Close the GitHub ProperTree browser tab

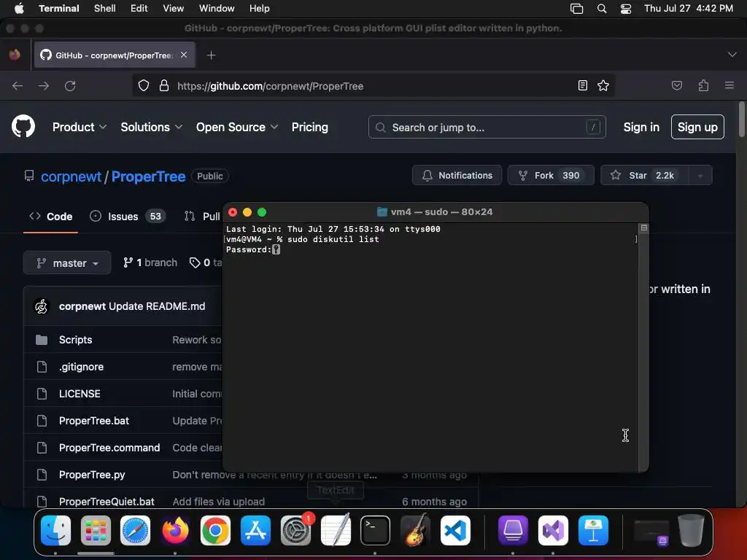pyautogui.click(x=183, y=55)
